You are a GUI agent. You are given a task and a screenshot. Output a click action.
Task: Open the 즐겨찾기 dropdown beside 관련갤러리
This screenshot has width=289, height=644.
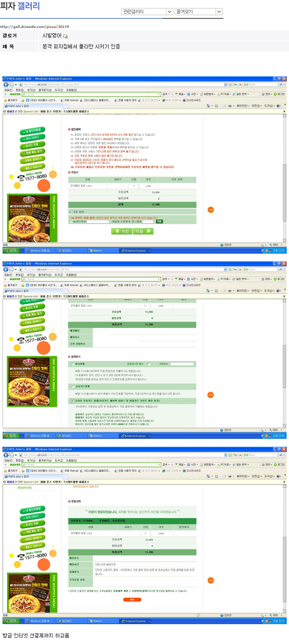click(199, 11)
